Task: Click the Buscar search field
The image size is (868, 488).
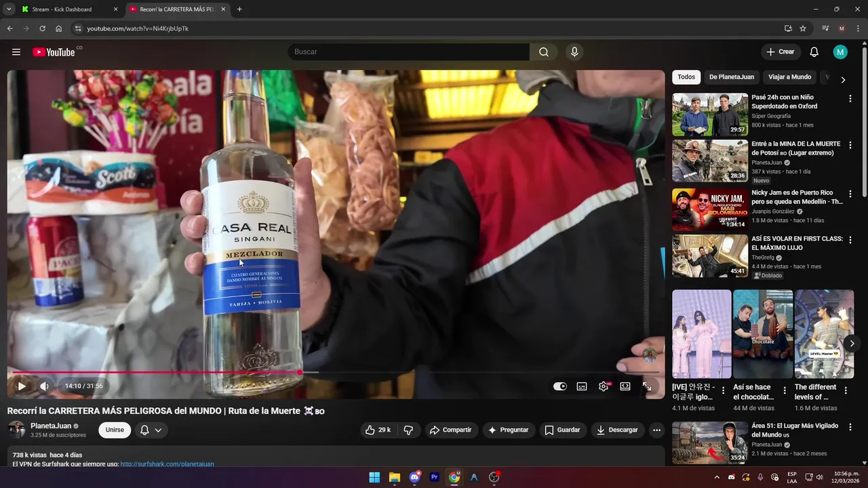Action: coord(408,52)
